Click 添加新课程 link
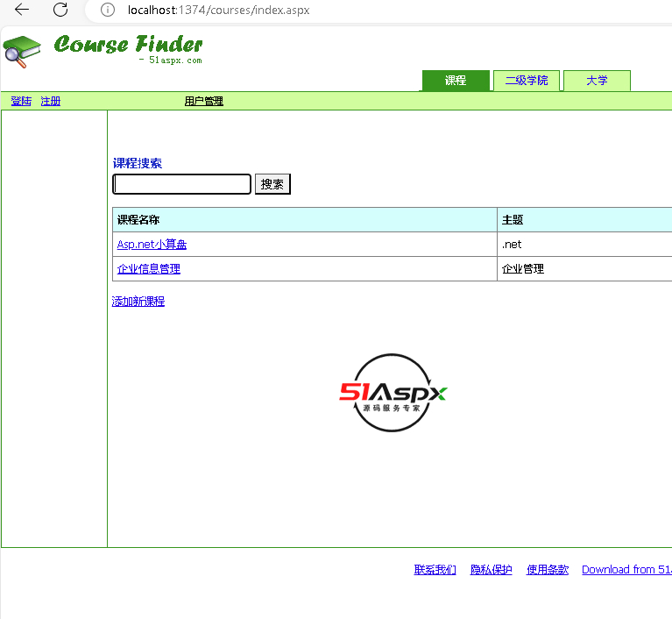 pos(138,302)
